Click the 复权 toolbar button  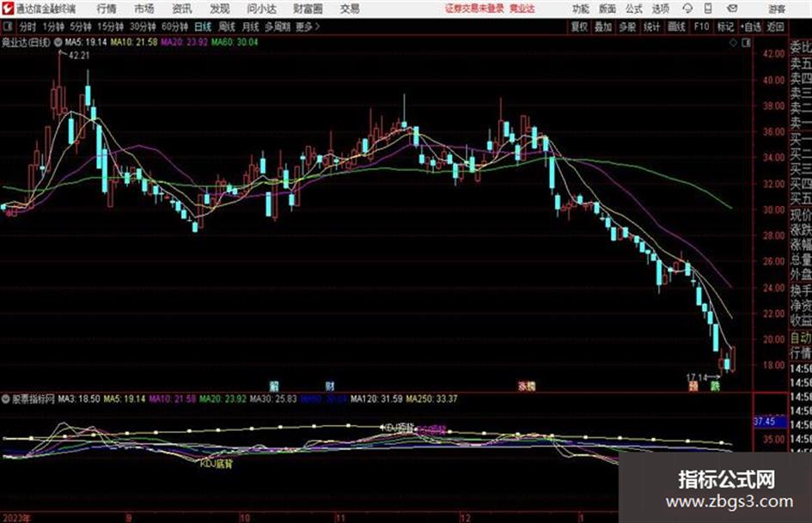(x=579, y=27)
